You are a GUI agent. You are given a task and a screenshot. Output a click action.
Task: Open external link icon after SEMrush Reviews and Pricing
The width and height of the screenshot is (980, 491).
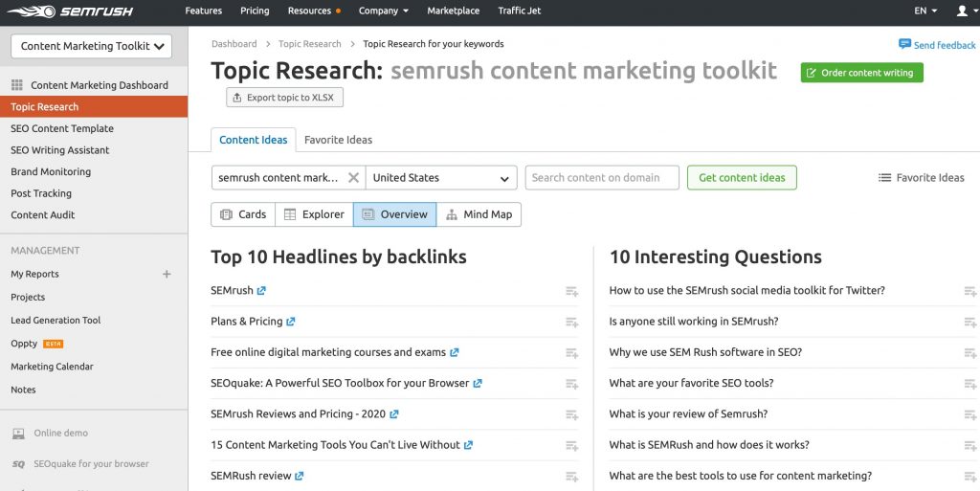click(x=393, y=414)
